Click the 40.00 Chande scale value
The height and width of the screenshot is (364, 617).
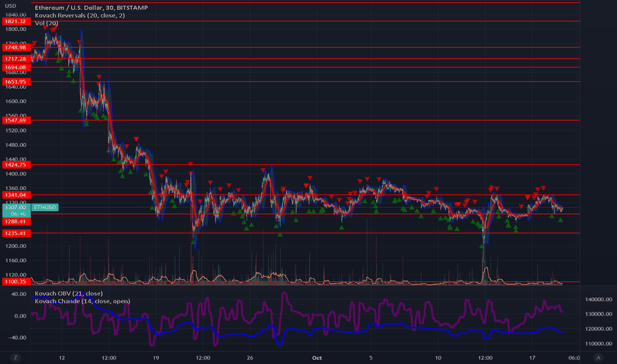tap(19, 294)
